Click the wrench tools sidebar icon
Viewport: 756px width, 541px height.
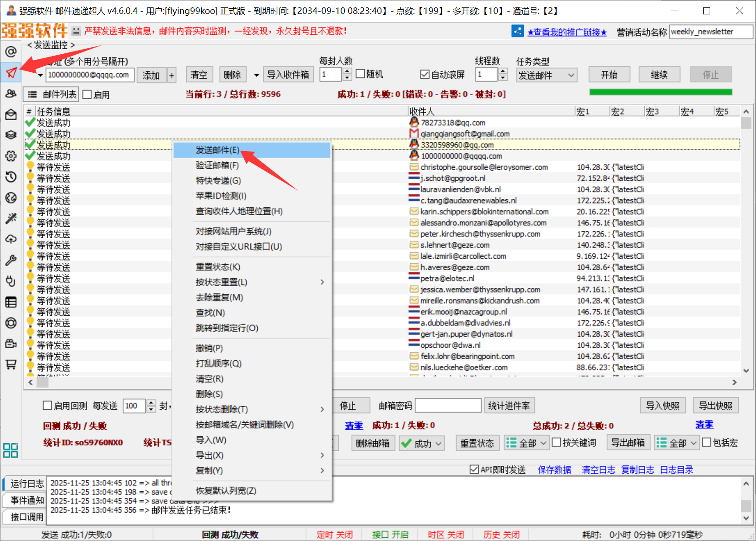coord(11,260)
